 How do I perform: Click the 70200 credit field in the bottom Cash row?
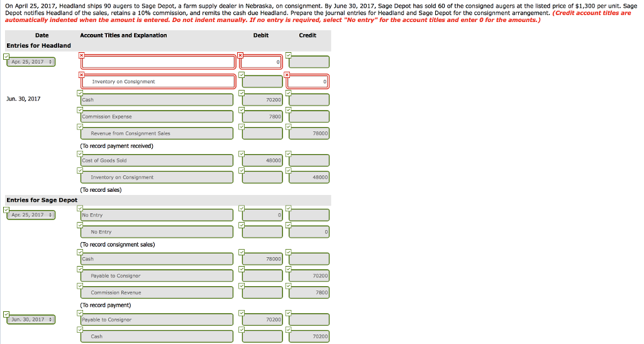tap(309, 336)
